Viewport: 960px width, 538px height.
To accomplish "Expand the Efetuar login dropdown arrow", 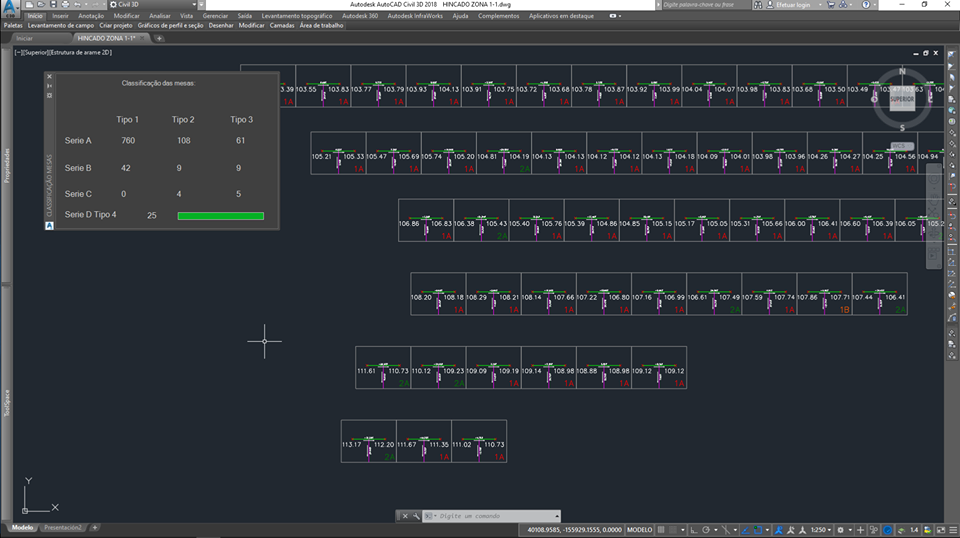I will click(820, 4).
